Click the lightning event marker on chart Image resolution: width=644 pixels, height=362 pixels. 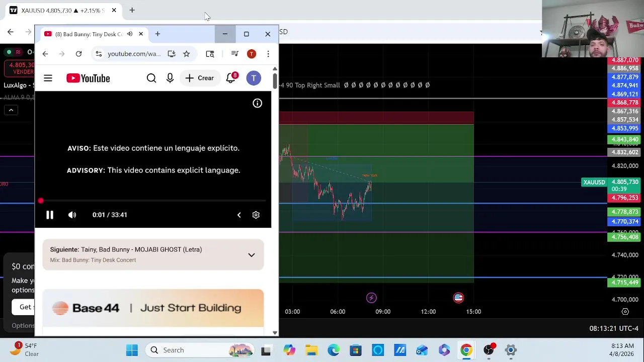pyautogui.click(x=371, y=298)
